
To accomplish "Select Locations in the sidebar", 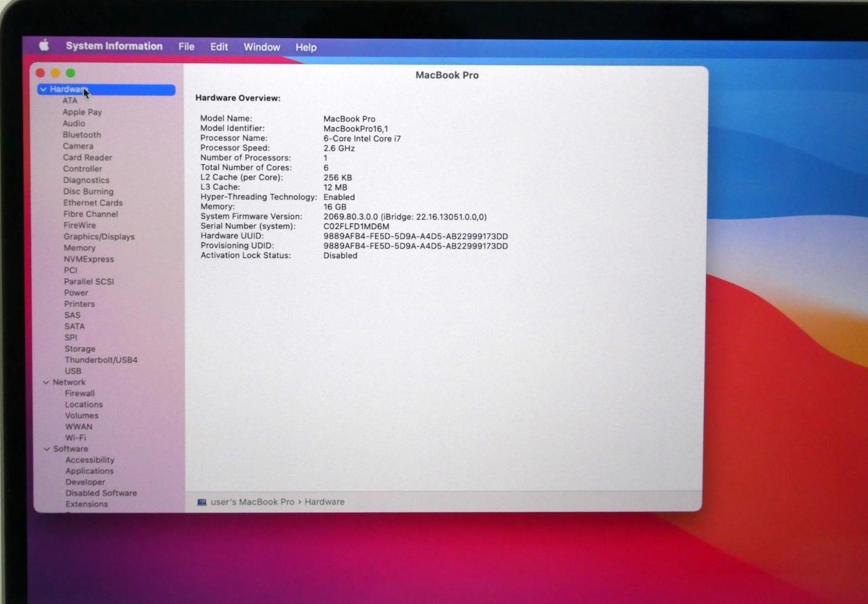I will coord(84,405).
